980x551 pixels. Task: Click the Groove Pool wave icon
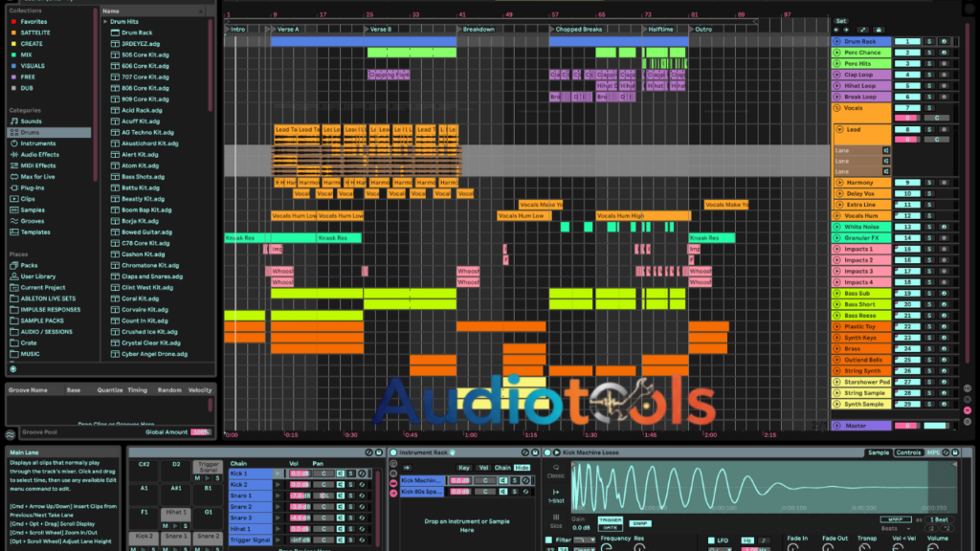click(11, 434)
